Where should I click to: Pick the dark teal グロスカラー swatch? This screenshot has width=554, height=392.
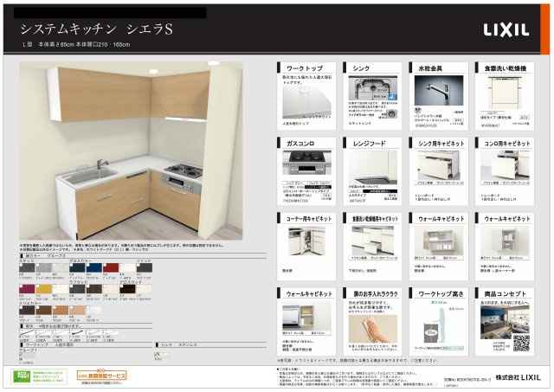(x=77, y=267)
